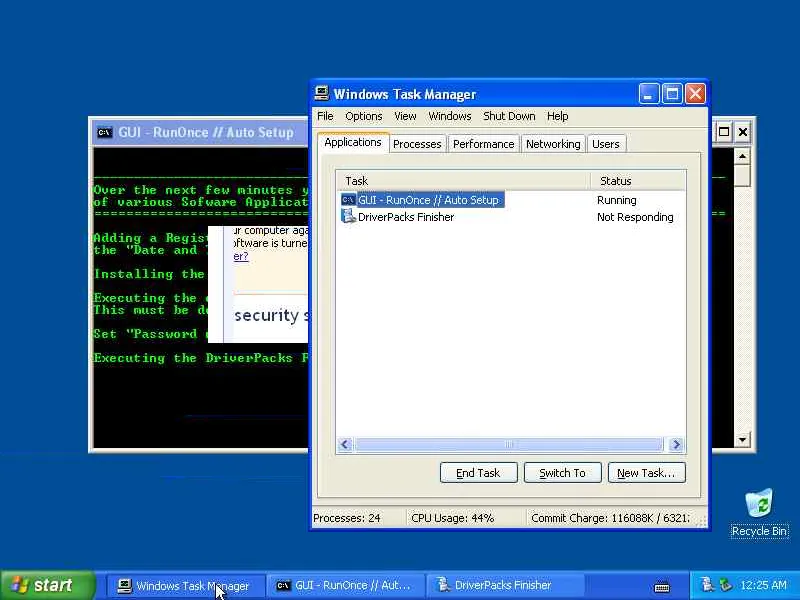This screenshot has width=800, height=600.
Task: Click the DriverPacks Finisher row icon
Action: tap(348, 216)
